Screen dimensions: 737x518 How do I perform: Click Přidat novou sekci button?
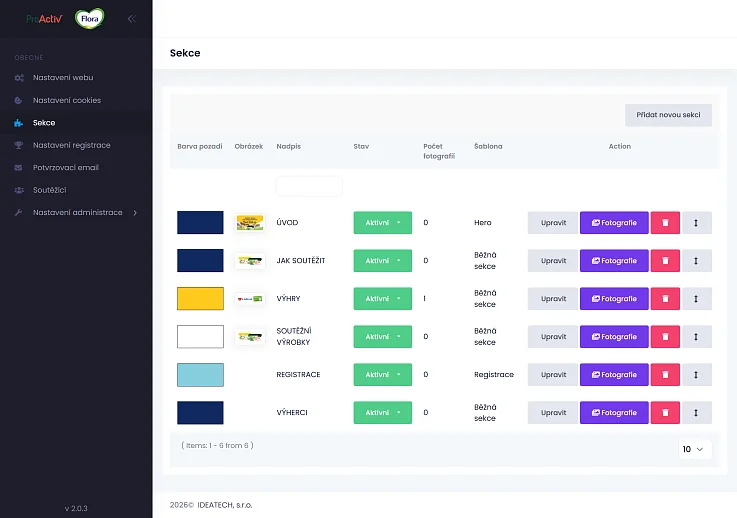(x=668, y=115)
